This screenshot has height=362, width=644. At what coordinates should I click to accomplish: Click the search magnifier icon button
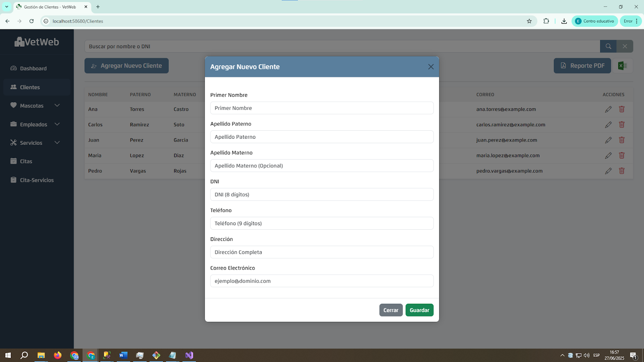point(608,46)
